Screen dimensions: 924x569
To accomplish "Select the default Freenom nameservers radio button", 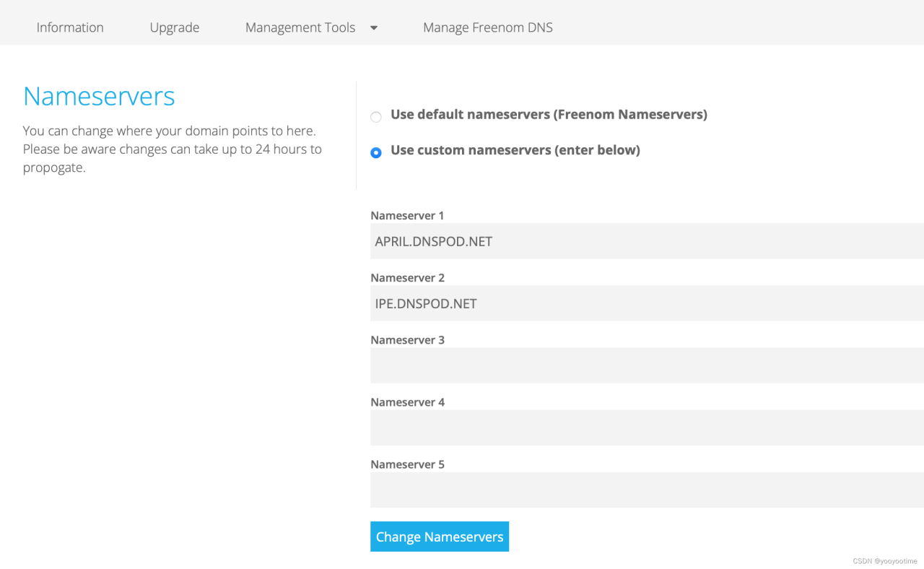I will (376, 117).
